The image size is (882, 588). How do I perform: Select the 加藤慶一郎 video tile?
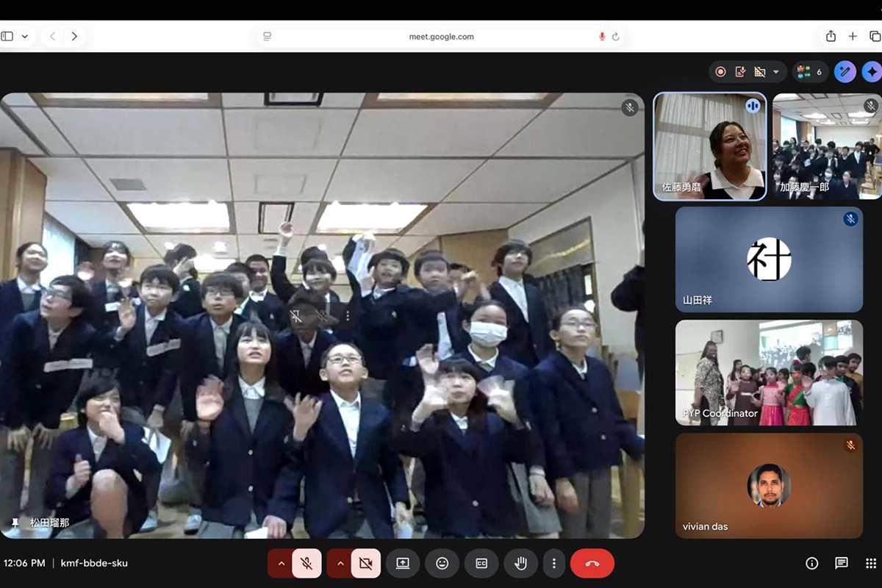[827, 146]
